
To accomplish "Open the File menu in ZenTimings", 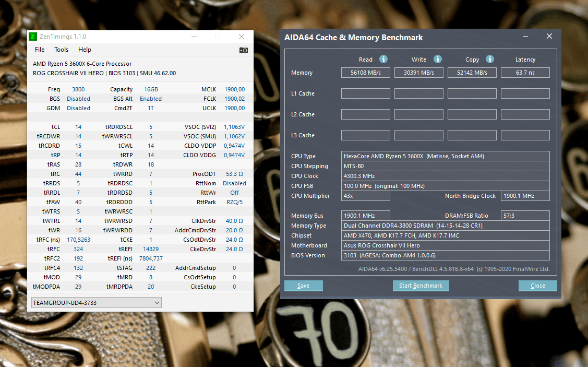I will (x=40, y=50).
